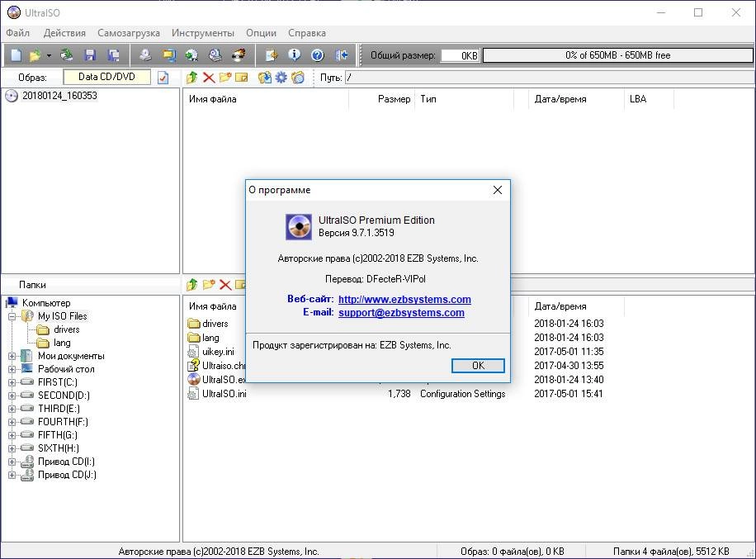
Task: Select the drivers folder in the tree
Action: pos(67,329)
